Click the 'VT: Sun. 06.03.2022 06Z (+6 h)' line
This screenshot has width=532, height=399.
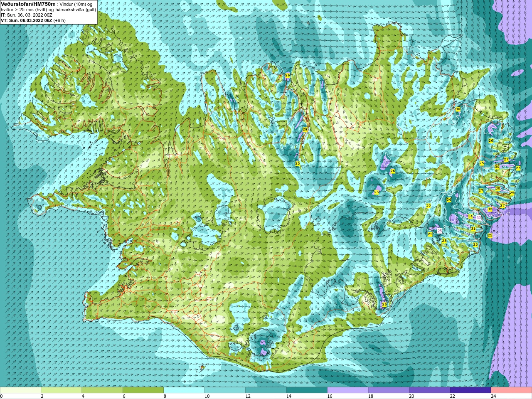click(33, 20)
